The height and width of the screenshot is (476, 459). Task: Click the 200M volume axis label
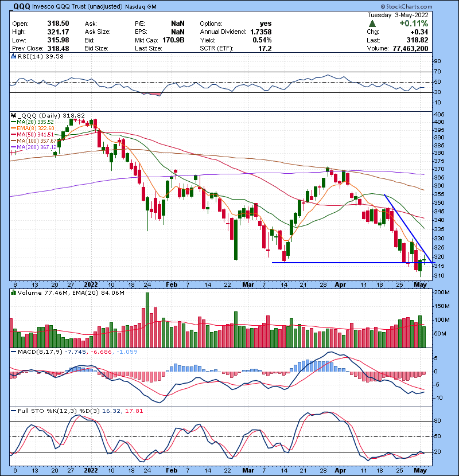click(x=442, y=292)
